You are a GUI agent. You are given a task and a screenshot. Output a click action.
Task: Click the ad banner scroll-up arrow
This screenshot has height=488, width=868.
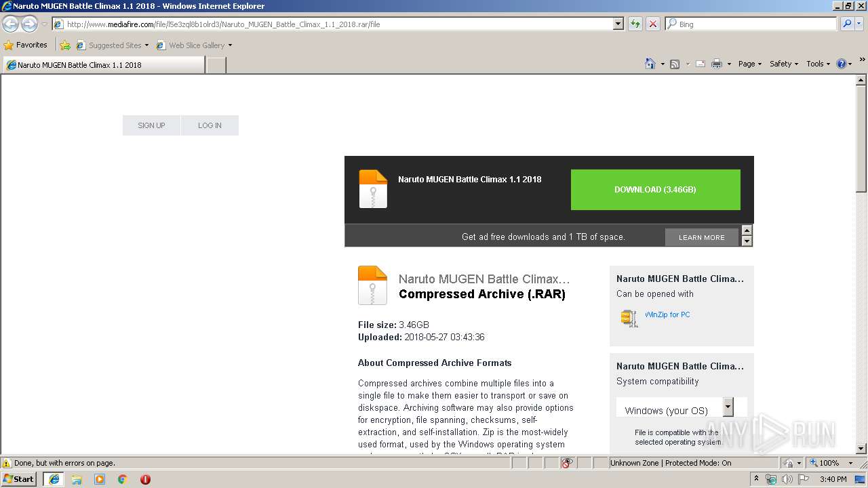747,230
